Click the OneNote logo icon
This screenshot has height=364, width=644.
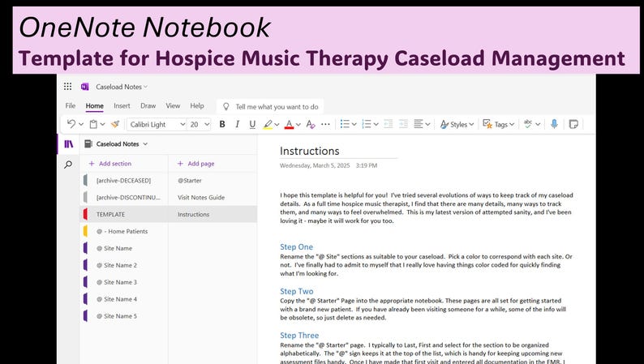click(84, 87)
